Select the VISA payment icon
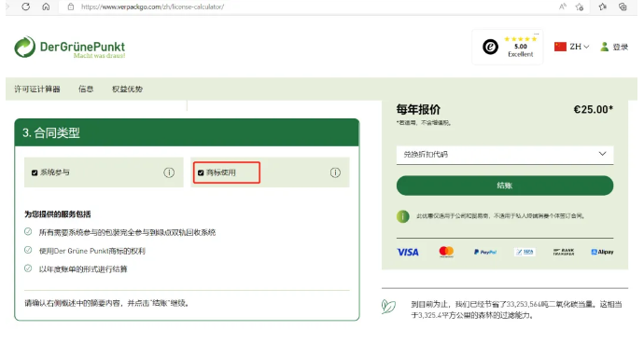 click(408, 252)
